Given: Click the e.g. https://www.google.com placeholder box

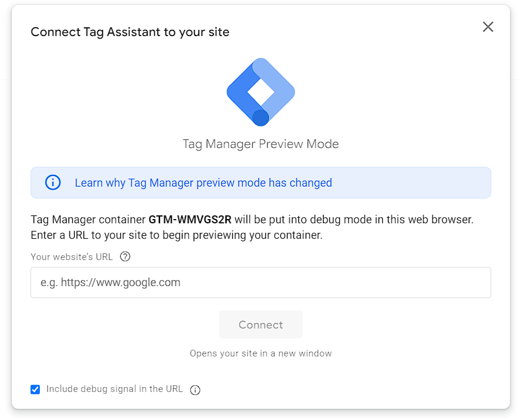Looking at the screenshot, I should pyautogui.click(x=260, y=282).
